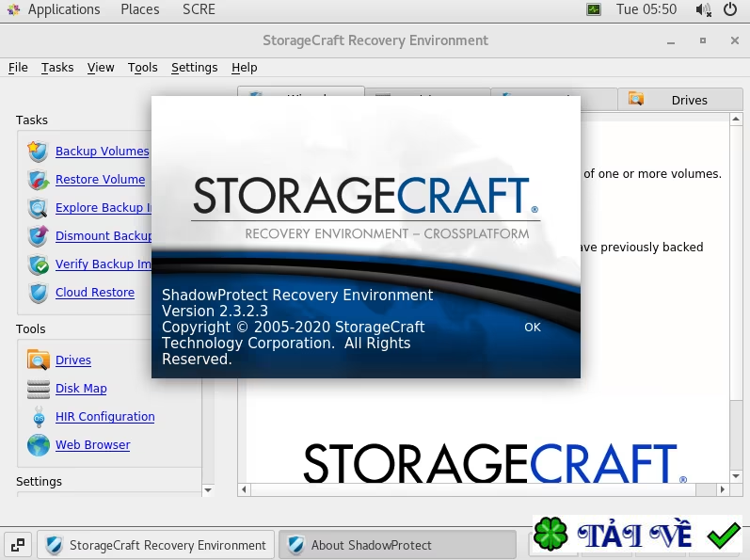Switch to the Drives tab
Image resolution: width=750 pixels, height=560 pixels.
pos(680,100)
